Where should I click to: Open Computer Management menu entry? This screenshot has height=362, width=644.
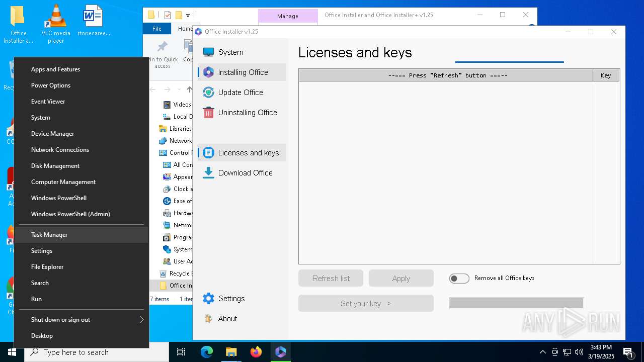[x=82, y=182]
